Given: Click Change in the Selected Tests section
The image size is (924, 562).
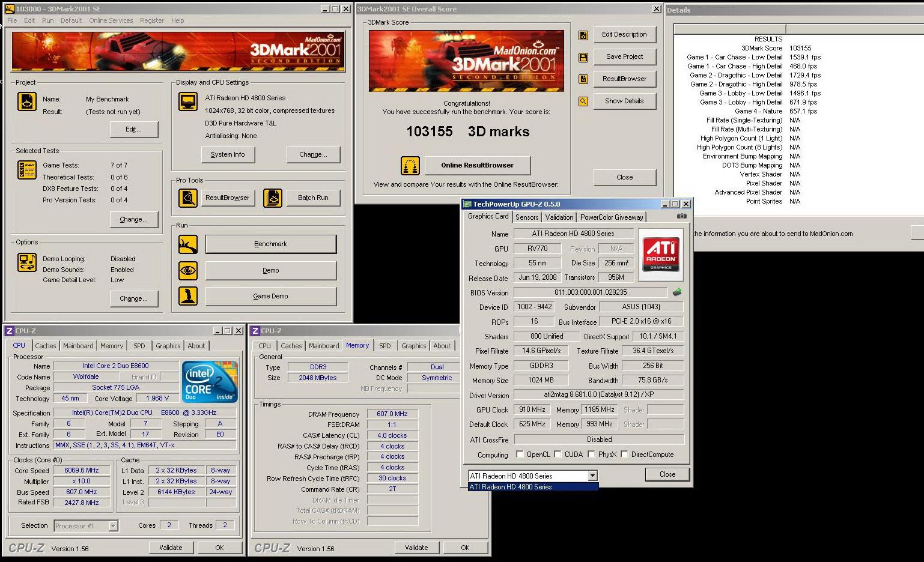Looking at the screenshot, I should pyautogui.click(x=134, y=219).
